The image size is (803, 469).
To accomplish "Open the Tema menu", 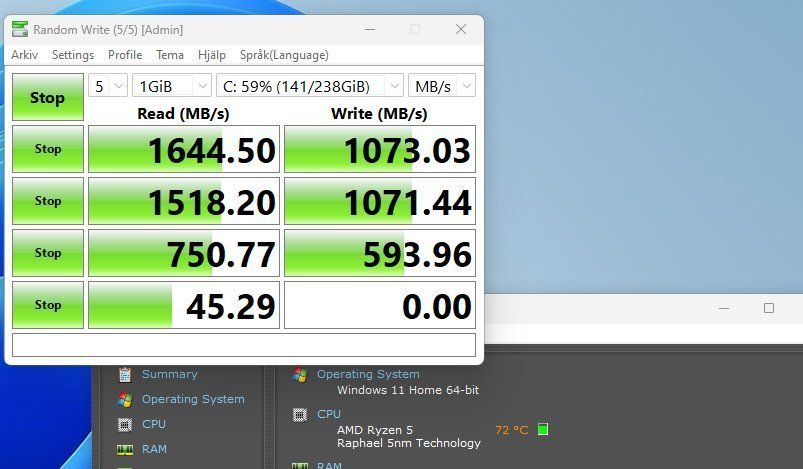I will [170, 55].
